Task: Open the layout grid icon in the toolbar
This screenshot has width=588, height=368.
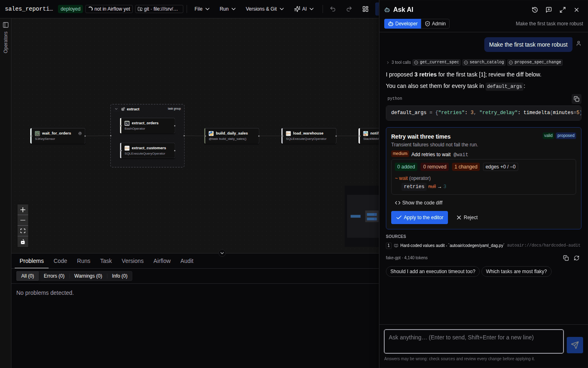Action: tap(365, 9)
